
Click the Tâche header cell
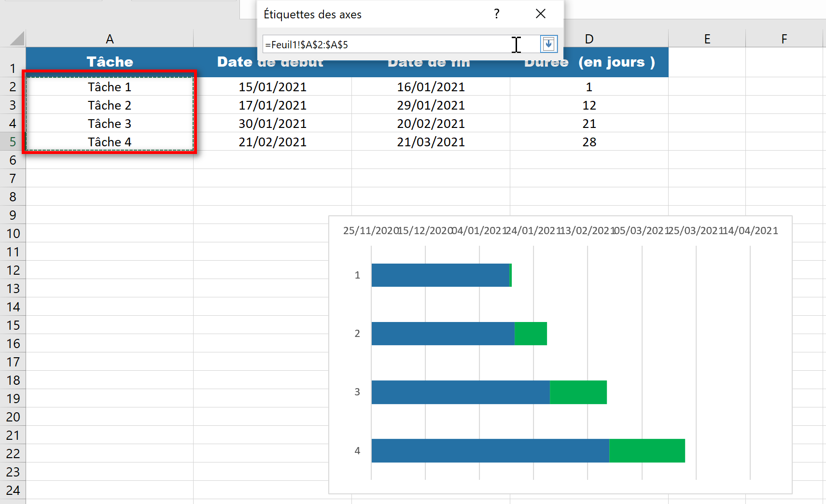[x=110, y=62]
